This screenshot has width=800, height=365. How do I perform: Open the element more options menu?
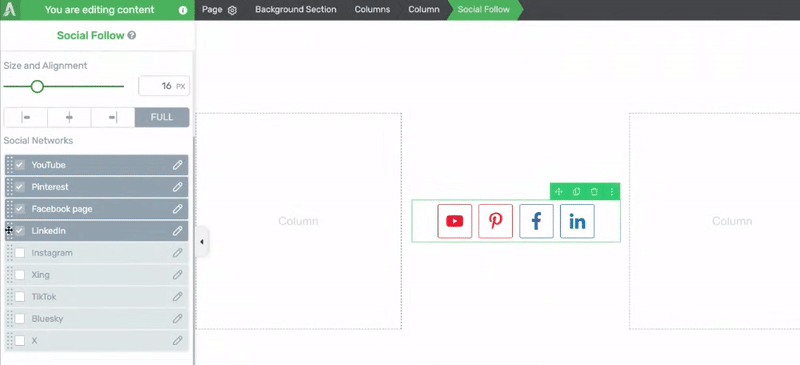point(612,191)
